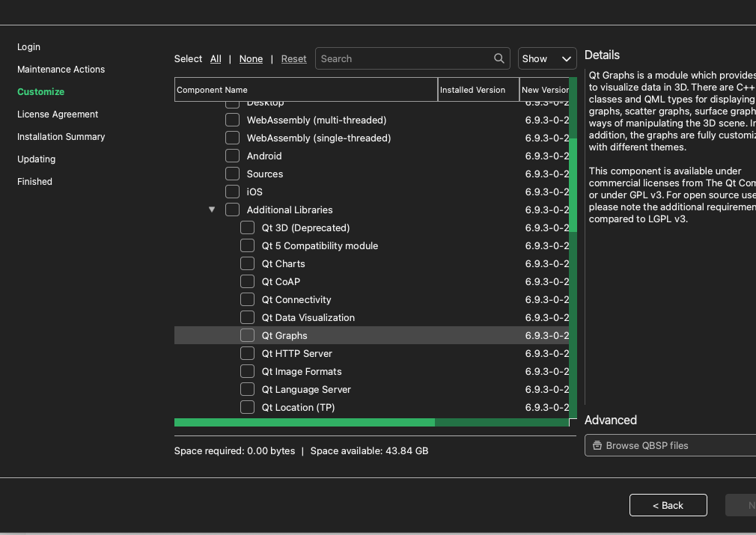756x535 pixels.
Task: Click the vertical green scrollbar of the component list
Action: [x=573, y=187]
